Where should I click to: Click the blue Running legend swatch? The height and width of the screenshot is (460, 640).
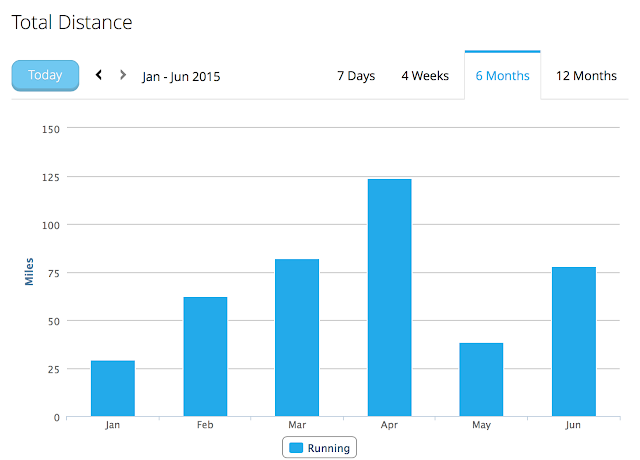point(296,448)
